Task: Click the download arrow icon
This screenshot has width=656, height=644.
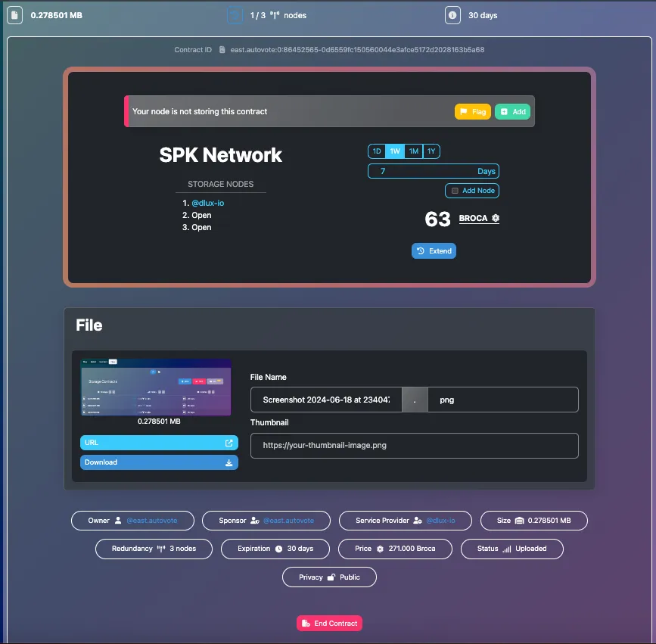Action: click(229, 462)
